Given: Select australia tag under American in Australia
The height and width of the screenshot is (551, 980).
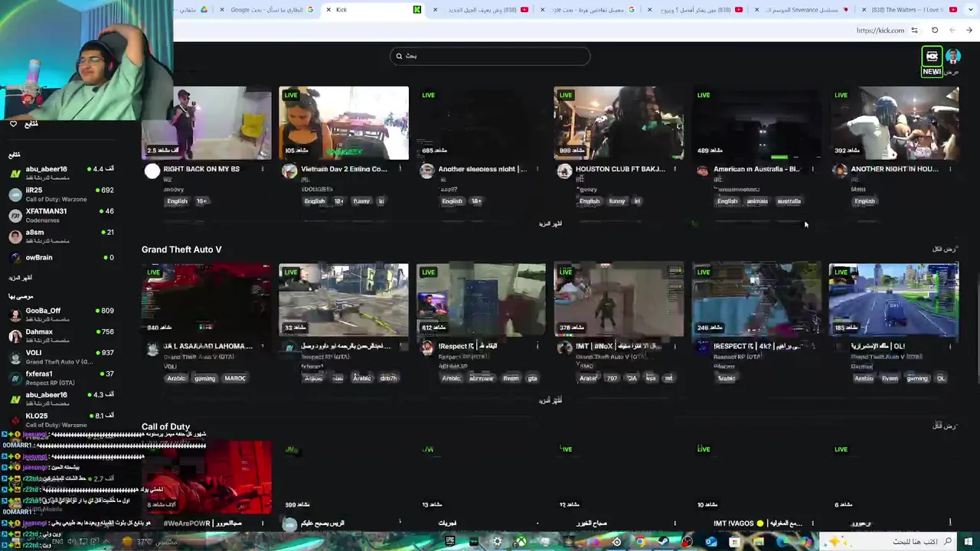Looking at the screenshot, I should (x=789, y=201).
